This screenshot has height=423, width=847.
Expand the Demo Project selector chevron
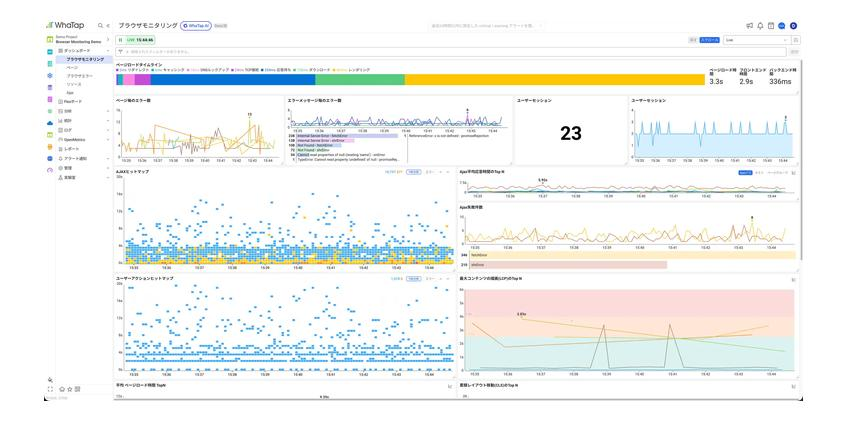pos(108,39)
